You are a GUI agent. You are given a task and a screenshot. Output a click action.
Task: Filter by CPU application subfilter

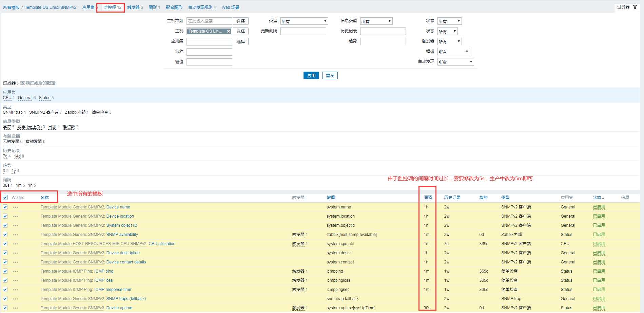tap(7, 98)
